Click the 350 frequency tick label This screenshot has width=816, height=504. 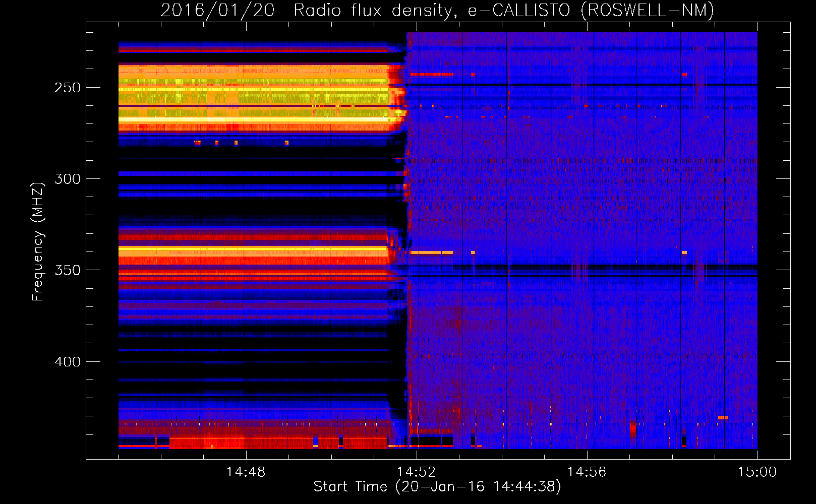coord(68,270)
